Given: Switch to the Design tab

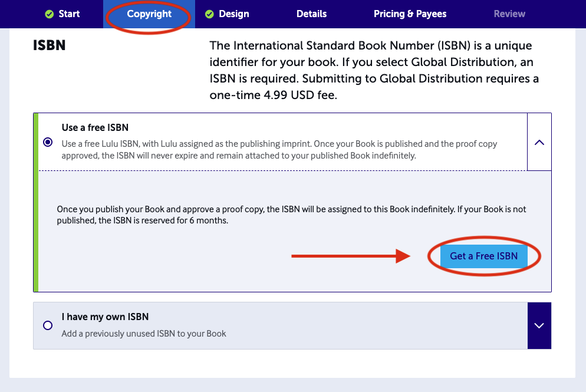Looking at the screenshot, I should [233, 14].
